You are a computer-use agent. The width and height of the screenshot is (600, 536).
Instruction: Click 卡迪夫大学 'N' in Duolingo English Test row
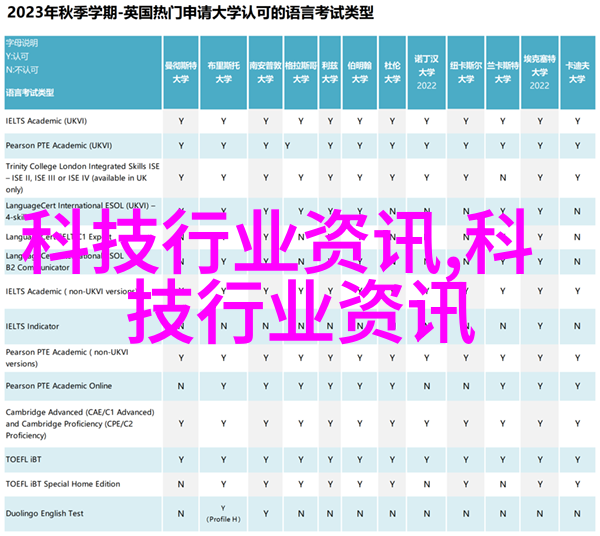pos(577,514)
